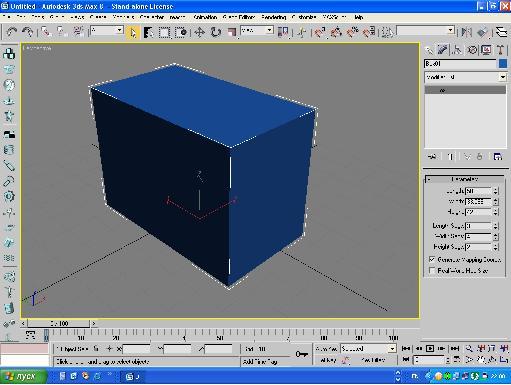Open the Rendering menu
This screenshot has width=511, height=385.
[x=273, y=17]
